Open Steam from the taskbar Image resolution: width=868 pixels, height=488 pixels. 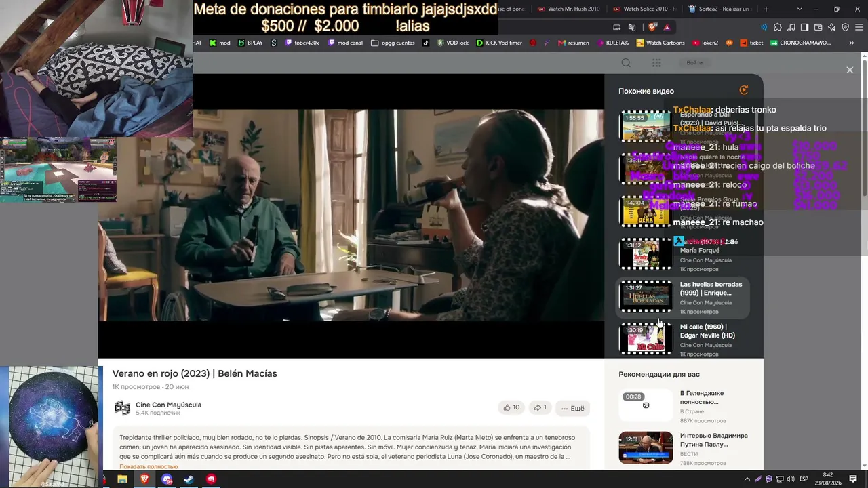coord(189,479)
